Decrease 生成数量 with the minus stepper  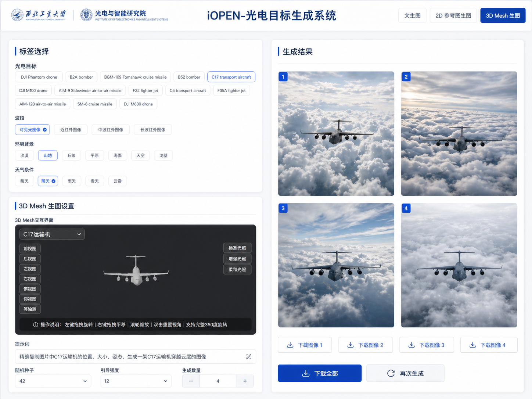tap(191, 381)
